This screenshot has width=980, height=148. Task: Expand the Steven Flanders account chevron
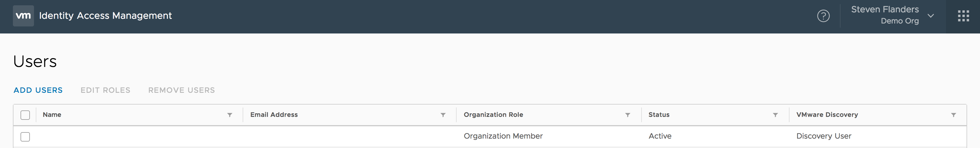pos(930,16)
